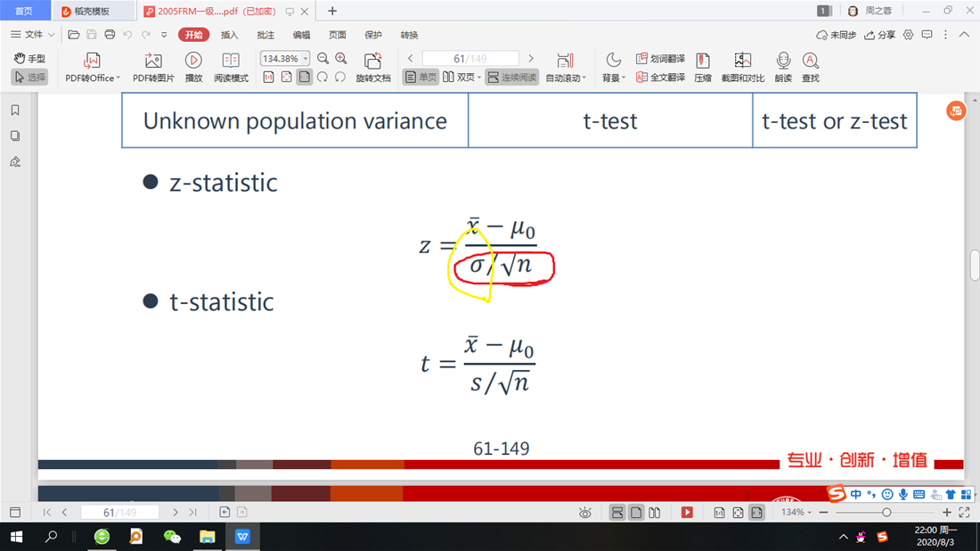This screenshot has height=551, width=980.
Task: Switch to 手型 hand tool mode
Action: coord(29,58)
